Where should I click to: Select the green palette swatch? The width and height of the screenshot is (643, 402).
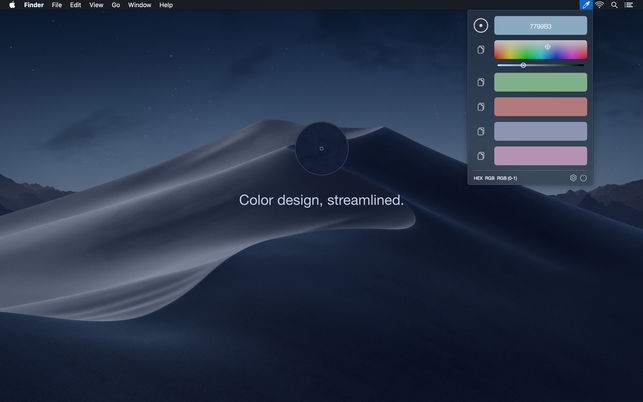click(x=540, y=82)
